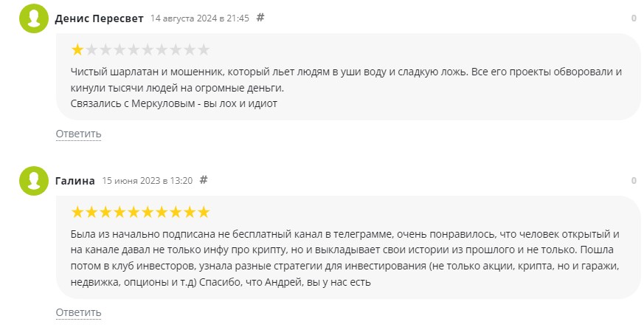The height and width of the screenshot is (330, 644).
Task: Reply to Галина's comment via Ответить
Action: click(x=78, y=312)
